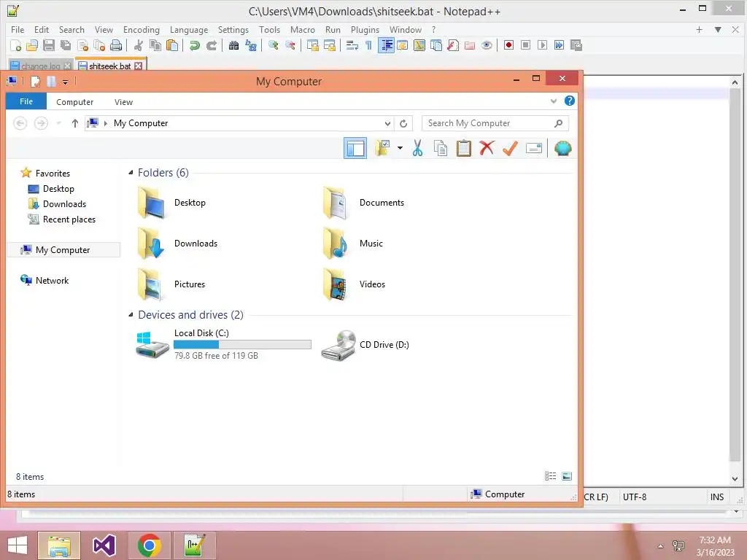The image size is (747, 560).
Task: Click Save All icon in Notepad++ toolbar
Action: (65, 45)
